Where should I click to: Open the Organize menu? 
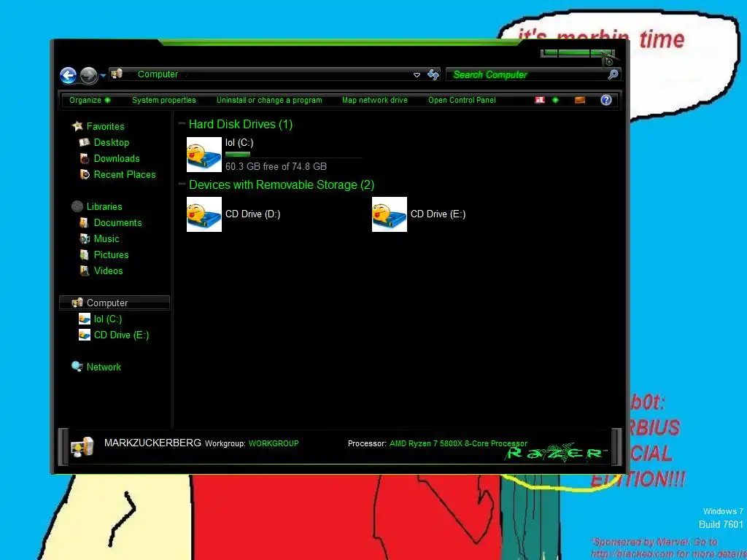pos(90,100)
